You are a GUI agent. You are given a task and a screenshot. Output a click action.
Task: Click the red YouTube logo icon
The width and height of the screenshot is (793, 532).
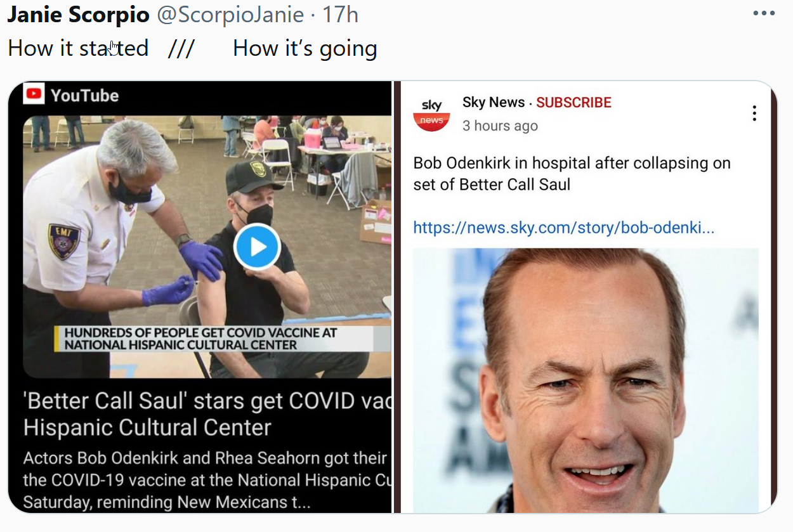coord(34,94)
